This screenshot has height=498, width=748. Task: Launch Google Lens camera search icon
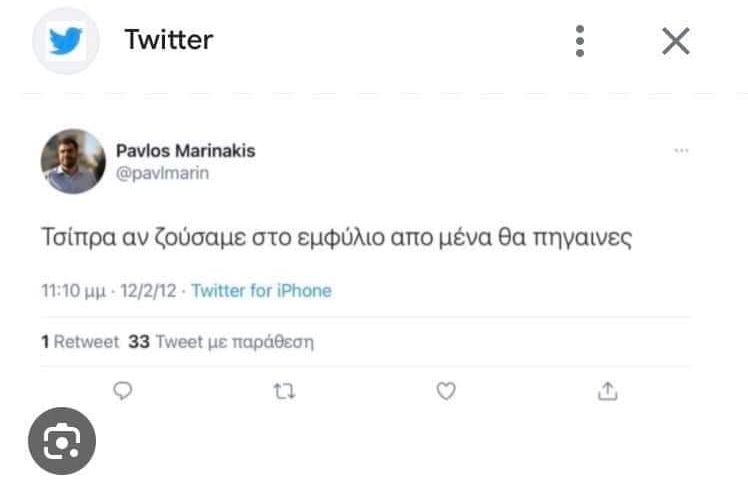[62, 441]
